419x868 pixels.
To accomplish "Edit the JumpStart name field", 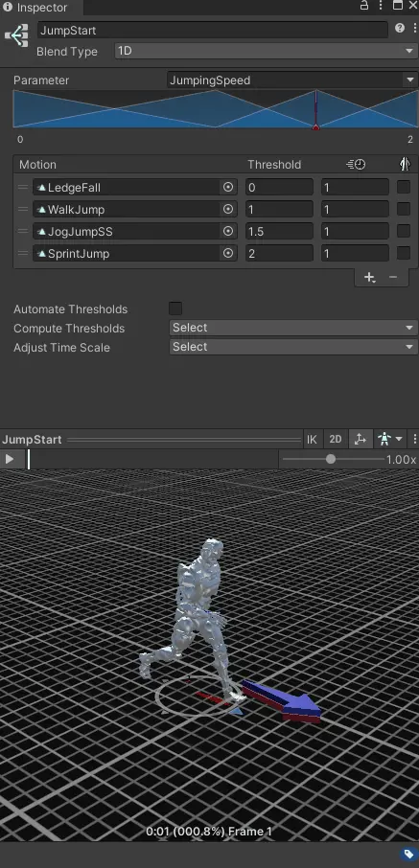I will coord(212,30).
